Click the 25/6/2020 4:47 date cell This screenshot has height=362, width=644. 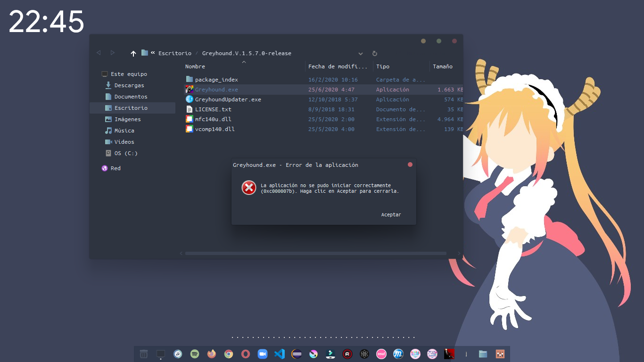tap(331, 90)
